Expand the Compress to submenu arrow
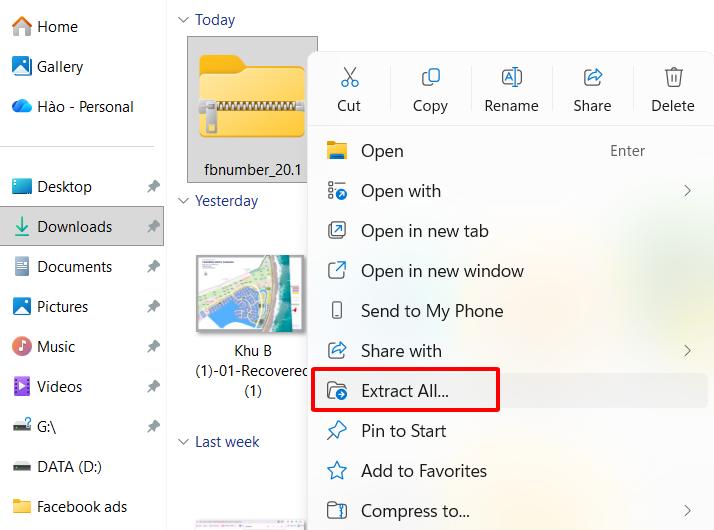This screenshot has height=530, width=714. [x=688, y=511]
